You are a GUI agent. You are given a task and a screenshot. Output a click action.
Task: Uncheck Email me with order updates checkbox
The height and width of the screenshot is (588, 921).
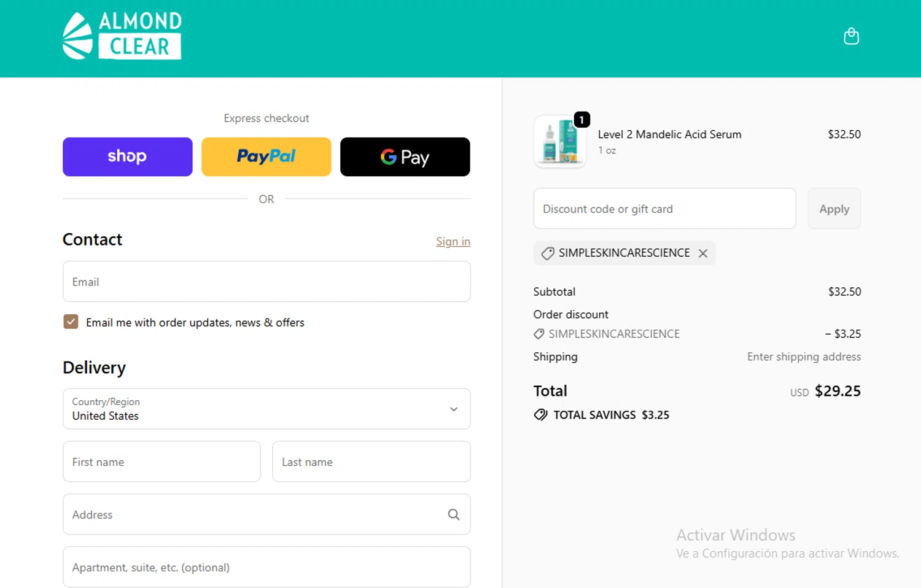71,322
